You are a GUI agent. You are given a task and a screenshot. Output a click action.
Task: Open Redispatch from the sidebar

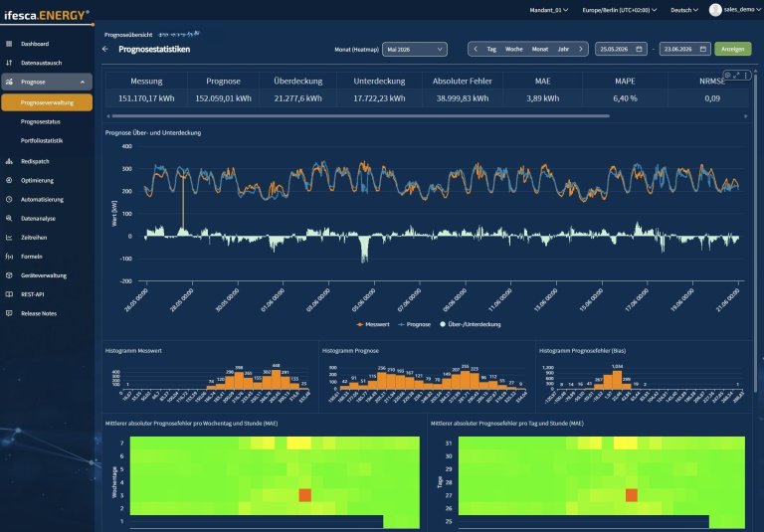click(35, 161)
